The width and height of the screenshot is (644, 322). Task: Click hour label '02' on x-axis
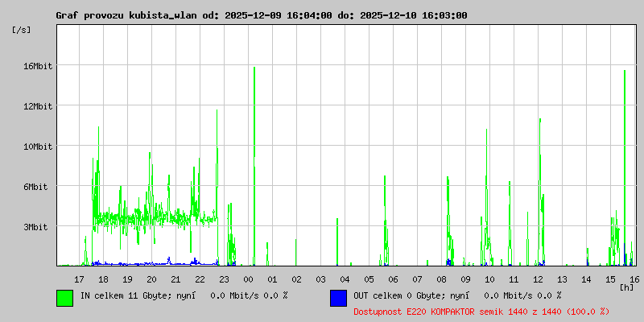tap(296, 279)
